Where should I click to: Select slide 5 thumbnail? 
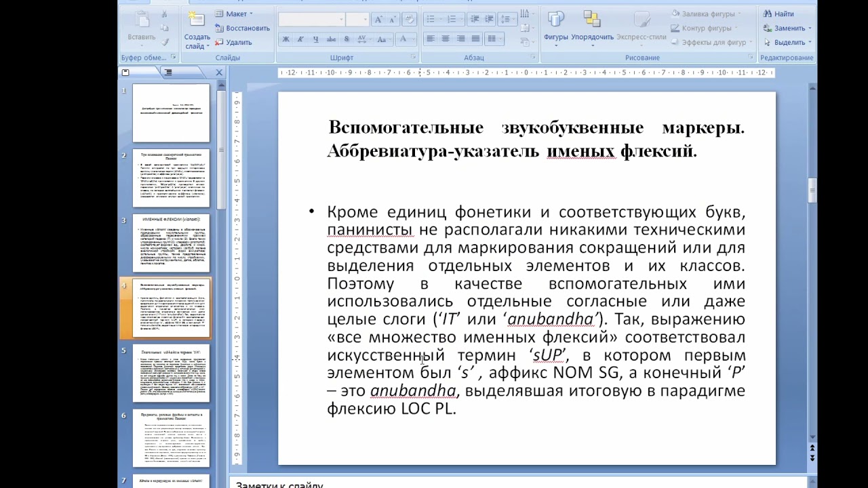click(171, 373)
